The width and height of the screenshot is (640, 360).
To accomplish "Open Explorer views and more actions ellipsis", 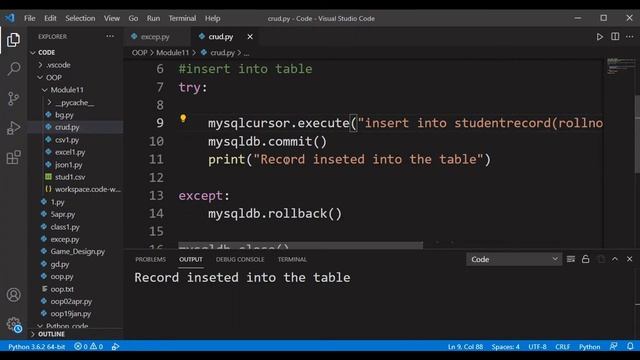I will tap(110, 36).
